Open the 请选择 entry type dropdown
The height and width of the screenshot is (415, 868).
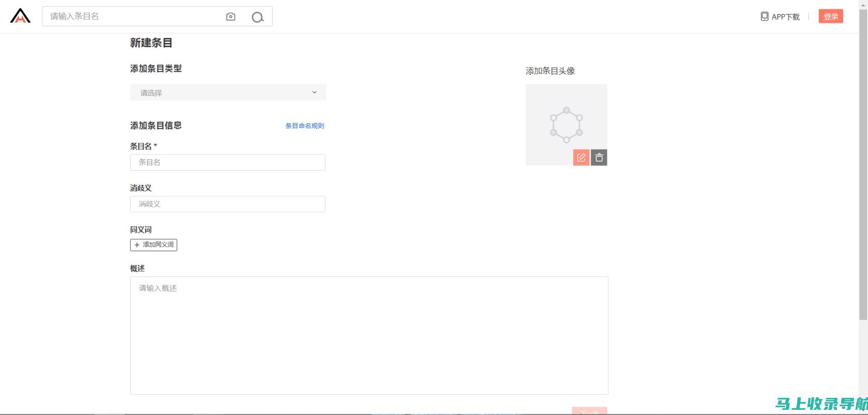pyautogui.click(x=228, y=92)
